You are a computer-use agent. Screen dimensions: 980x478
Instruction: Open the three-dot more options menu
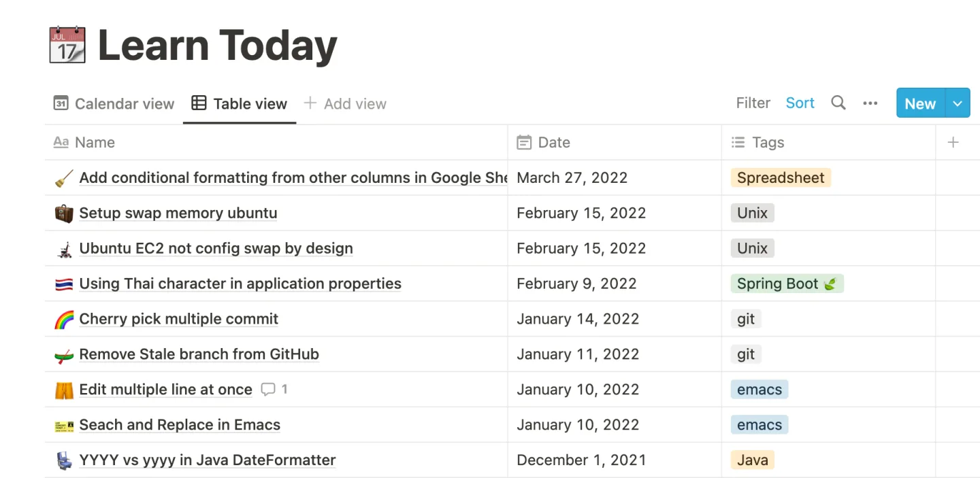pyautogui.click(x=870, y=103)
